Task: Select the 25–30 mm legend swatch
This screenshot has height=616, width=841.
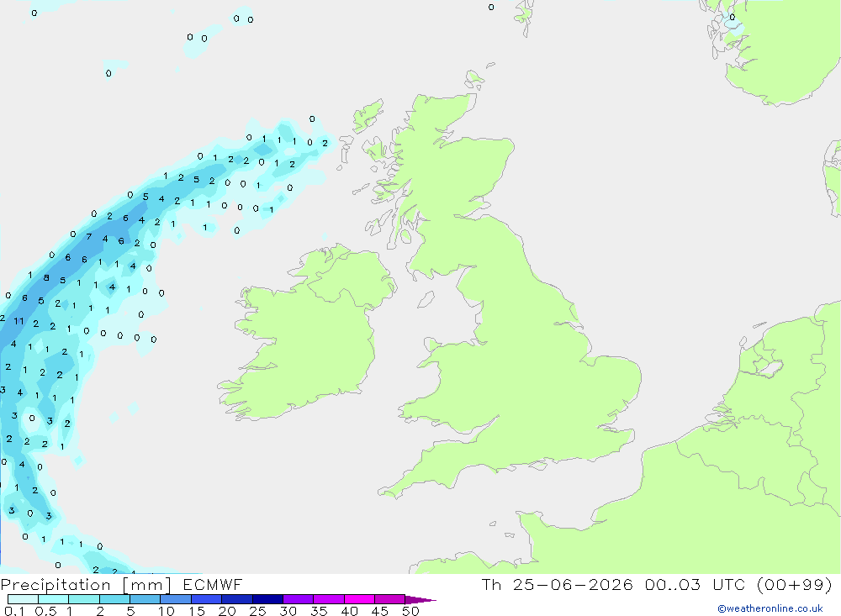Action: [267, 599]
